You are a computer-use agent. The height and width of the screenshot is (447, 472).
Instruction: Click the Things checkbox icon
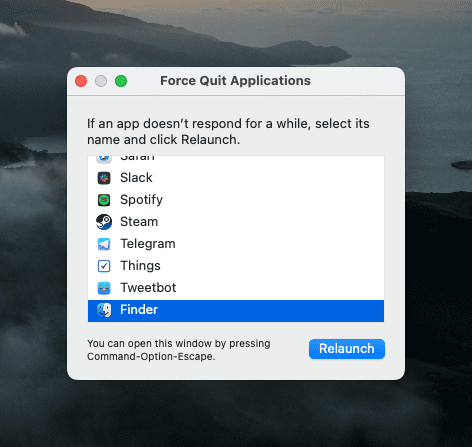[x=104, y=266]
